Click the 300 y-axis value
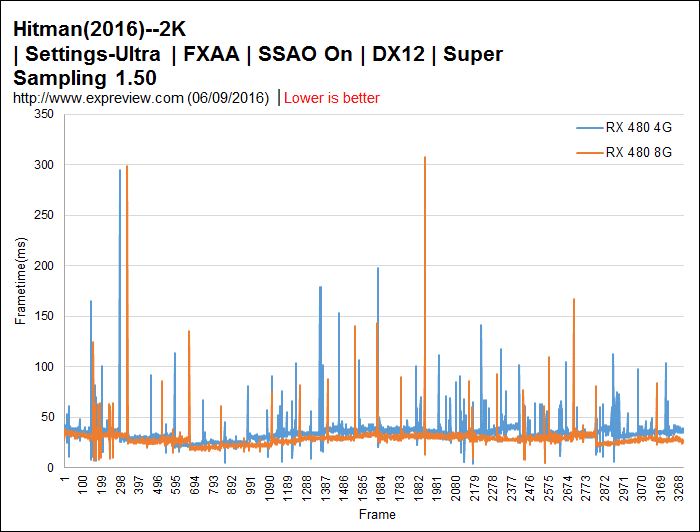Screen dimensions: 700x532 pos(44,165)
